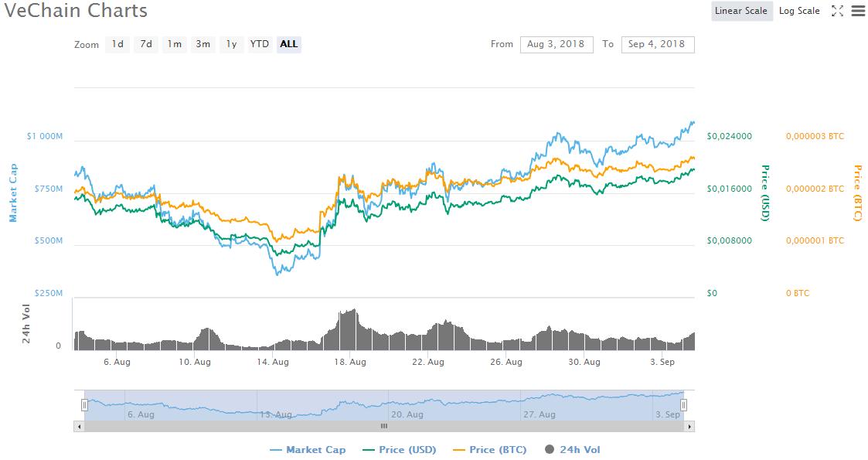Click the $500M market cap axis label

pyautogui.click(x=49, y=240)
